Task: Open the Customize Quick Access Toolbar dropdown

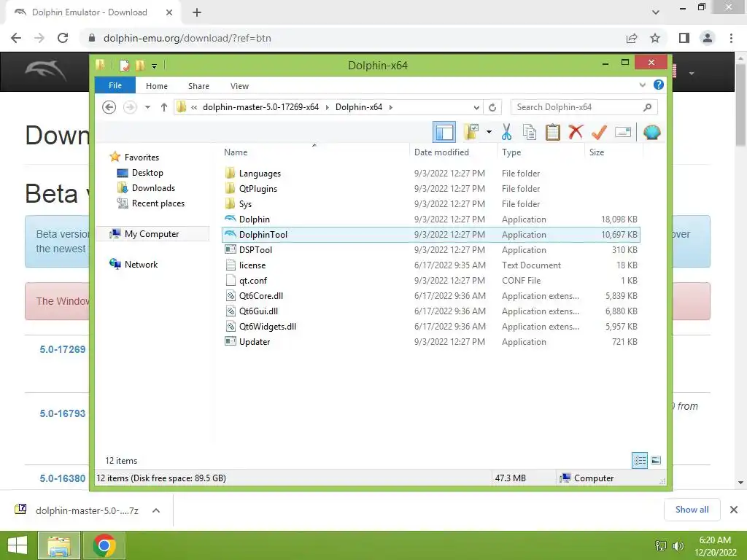Action: tap(155, 66)
